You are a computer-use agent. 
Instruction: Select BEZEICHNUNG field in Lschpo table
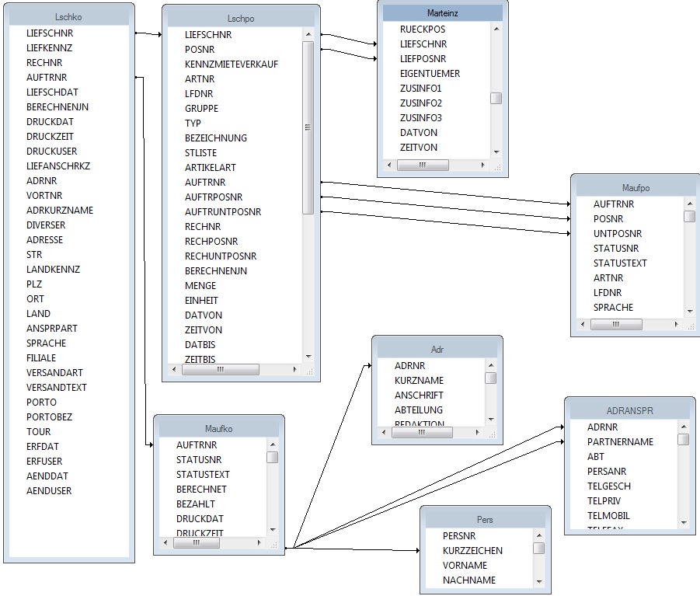(216, 138)
